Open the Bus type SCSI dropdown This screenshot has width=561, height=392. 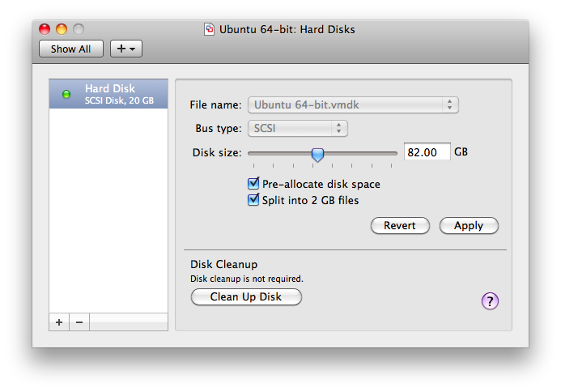[x=298, y=128]
